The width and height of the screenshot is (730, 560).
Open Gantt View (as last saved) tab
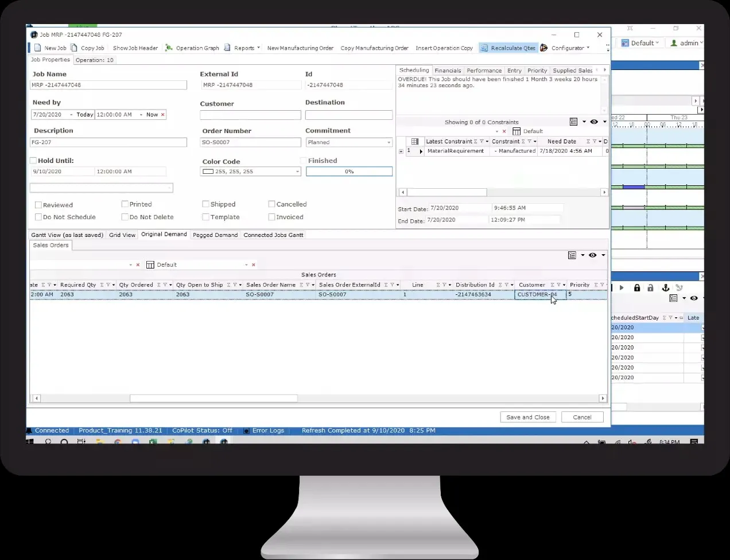[67, 235]
